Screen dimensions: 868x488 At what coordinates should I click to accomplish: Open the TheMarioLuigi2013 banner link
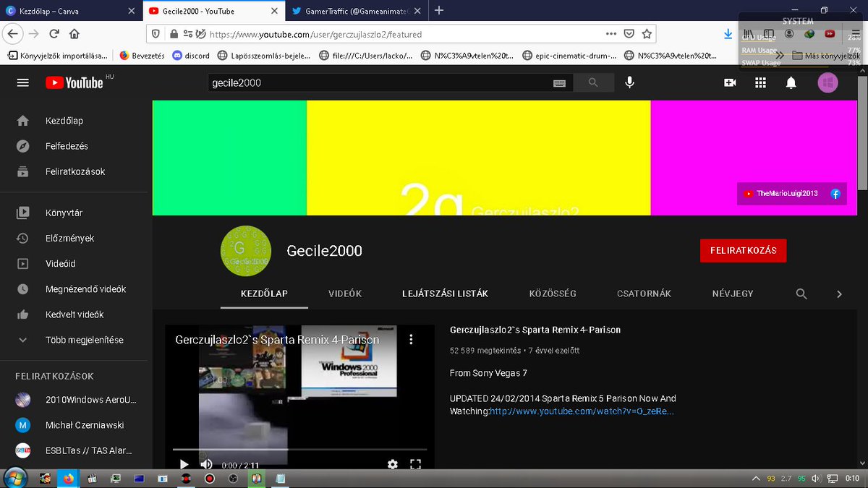click(781, 194)
